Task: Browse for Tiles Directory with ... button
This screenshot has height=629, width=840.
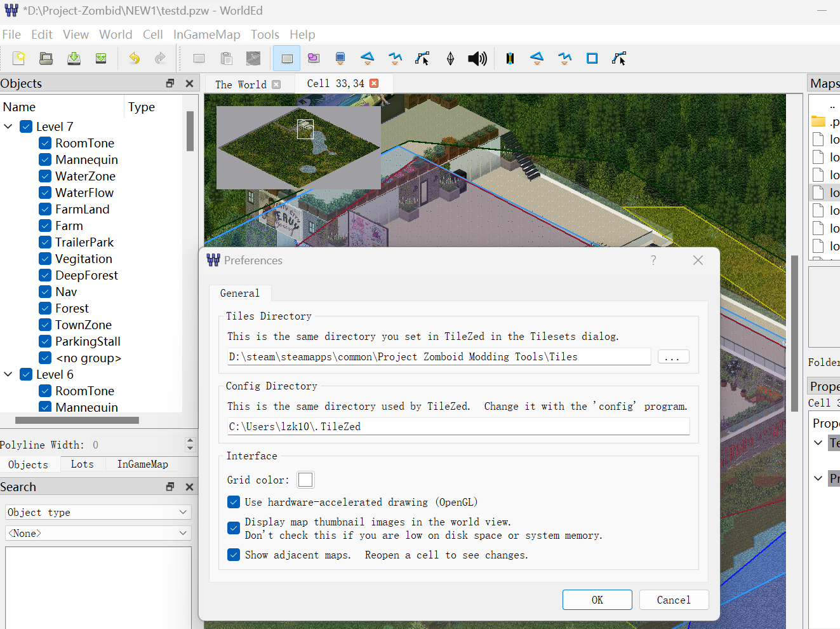Action: [x=673, y=356]
